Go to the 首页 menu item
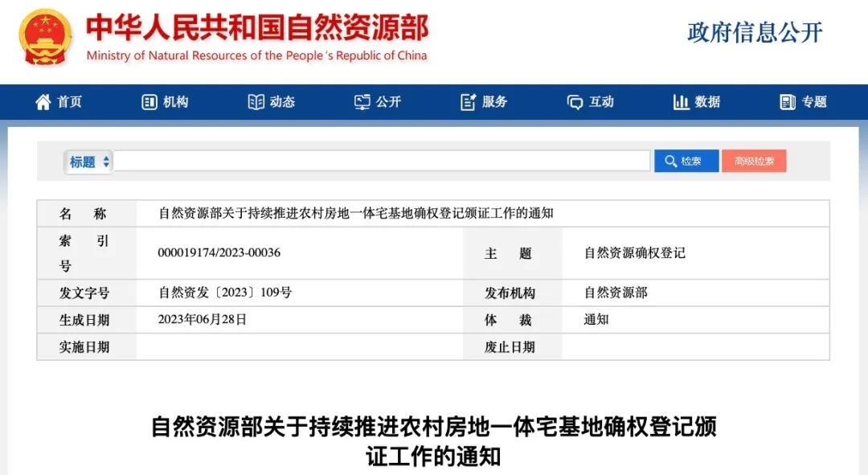The image size is (868, 475). tap(70, 102)
